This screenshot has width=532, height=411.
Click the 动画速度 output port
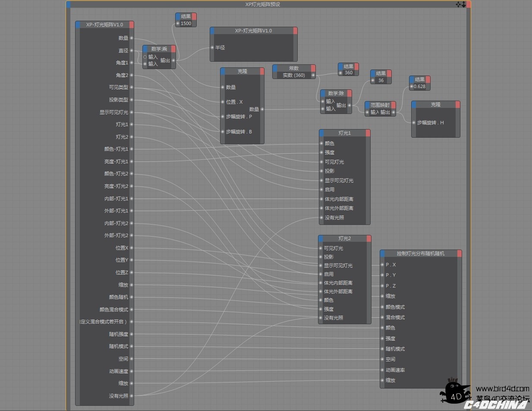[x=132, y=371]
